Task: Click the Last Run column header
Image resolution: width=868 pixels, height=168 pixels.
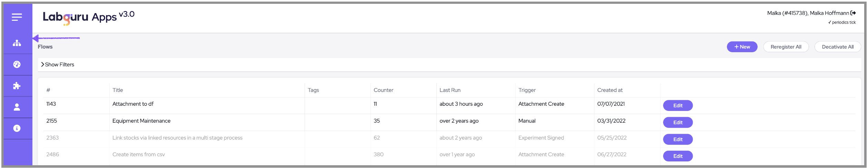Action: pyautogui.click(x=450, y=90)
